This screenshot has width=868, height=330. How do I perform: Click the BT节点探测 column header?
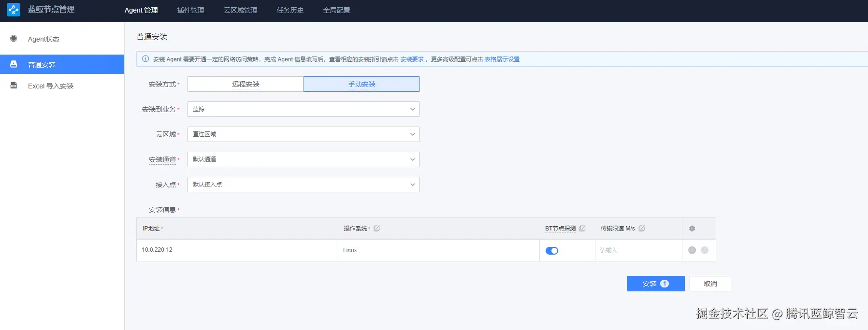(561, 229)
